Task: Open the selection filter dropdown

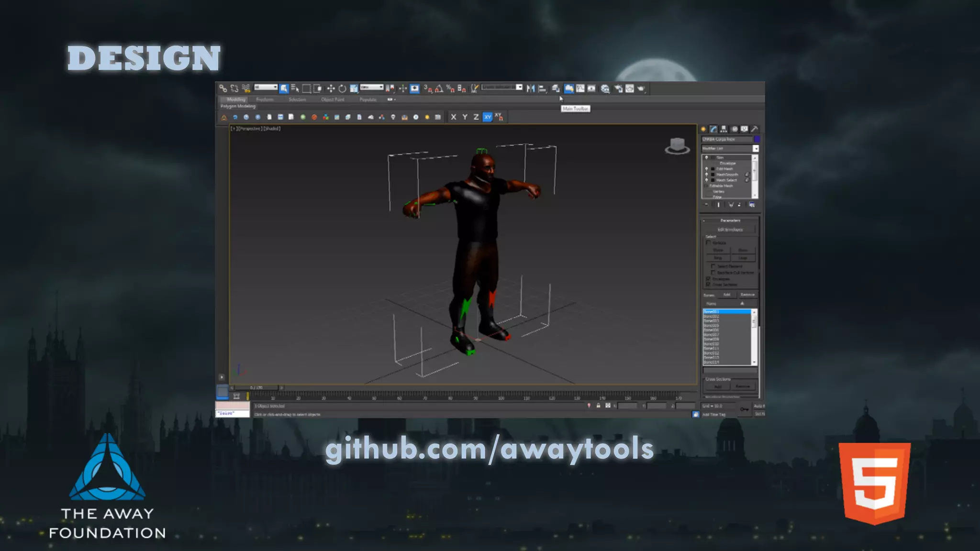Action: [x=266, y=87]
